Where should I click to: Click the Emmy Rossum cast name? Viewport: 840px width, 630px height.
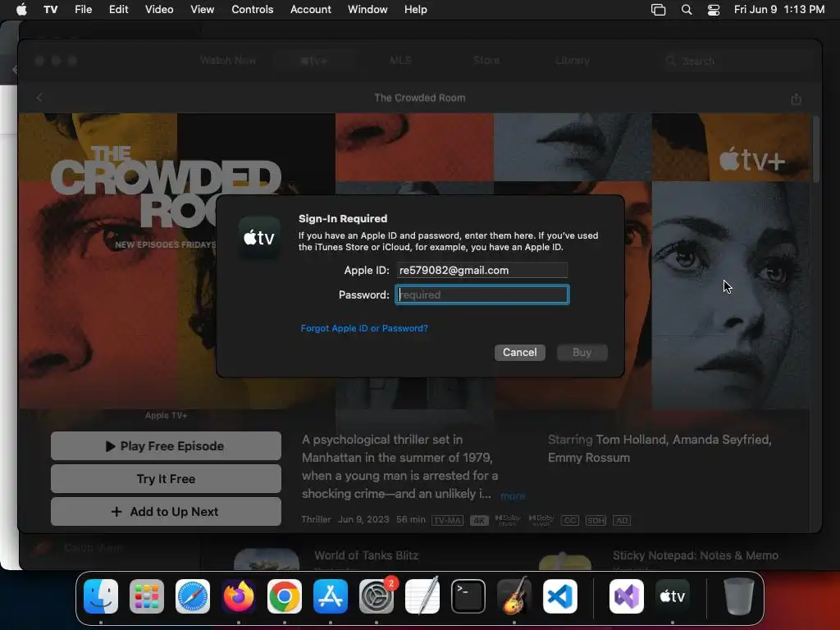589,458
